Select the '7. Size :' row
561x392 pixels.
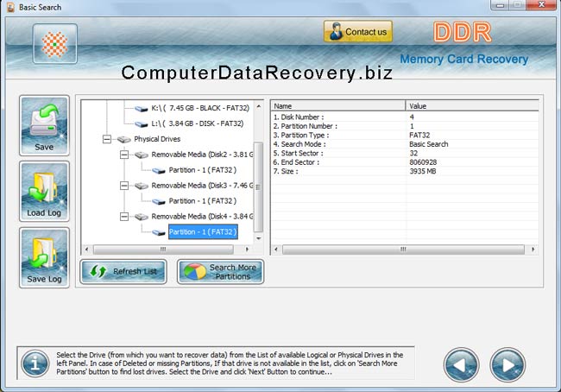(x=405, y=171)
